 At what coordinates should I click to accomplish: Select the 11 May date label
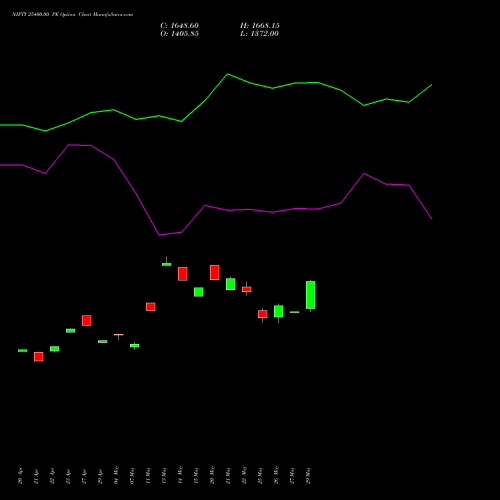[148, 475]
